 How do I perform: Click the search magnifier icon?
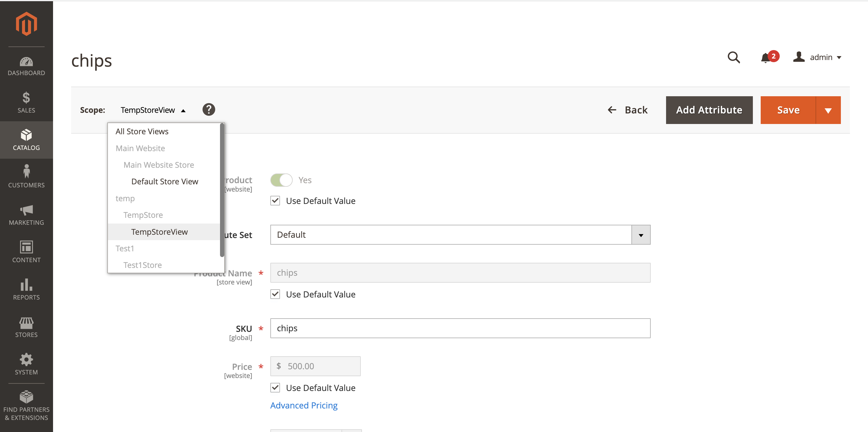734,57
